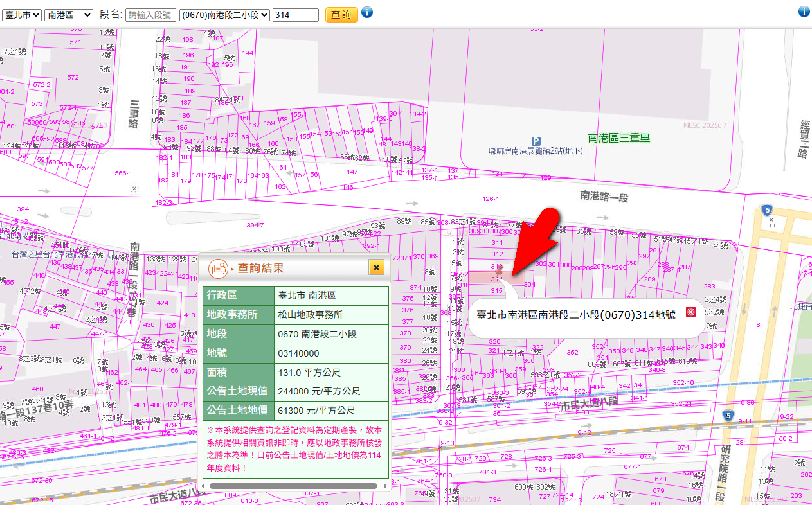This screenshot has height=505, width=812.
Task: Click the info icon at top-right corner
Action: 804,12
